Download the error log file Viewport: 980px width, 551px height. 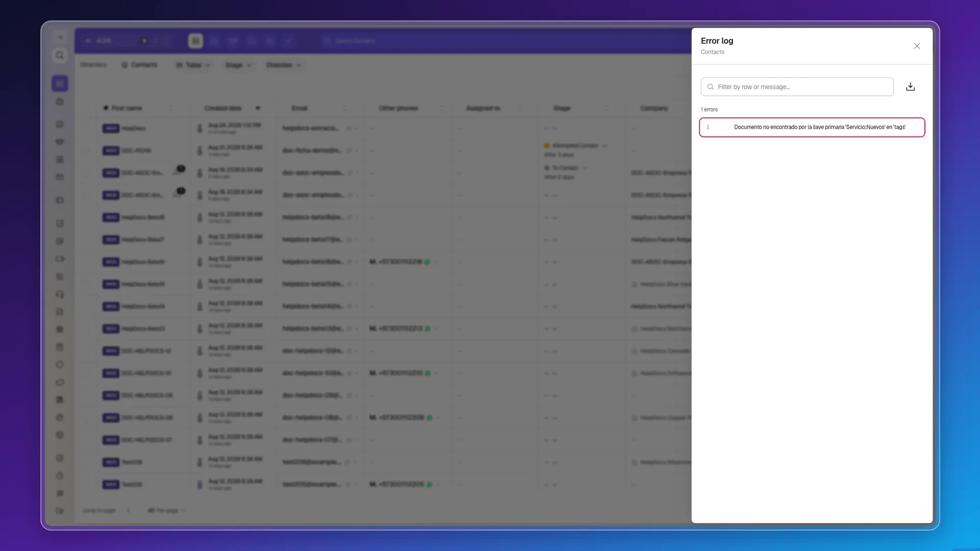[x=910, y=87]
